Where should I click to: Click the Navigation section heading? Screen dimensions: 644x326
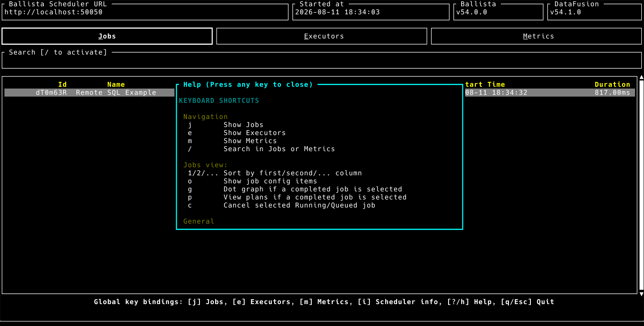(206, 117)
